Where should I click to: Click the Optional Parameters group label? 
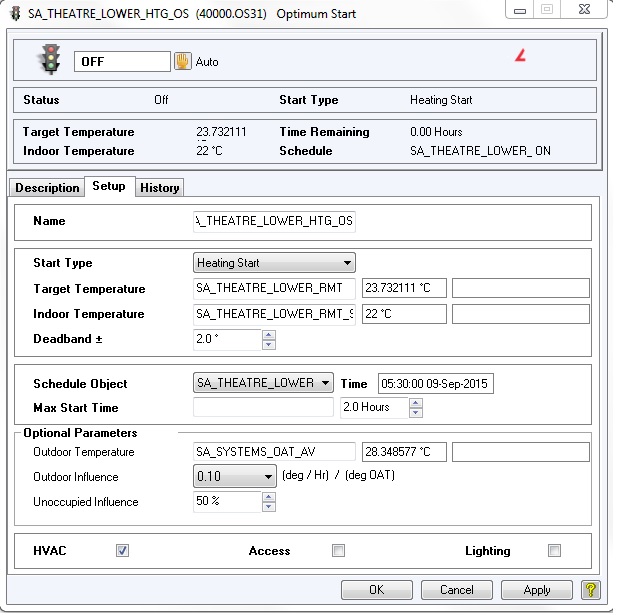[80, 433]
